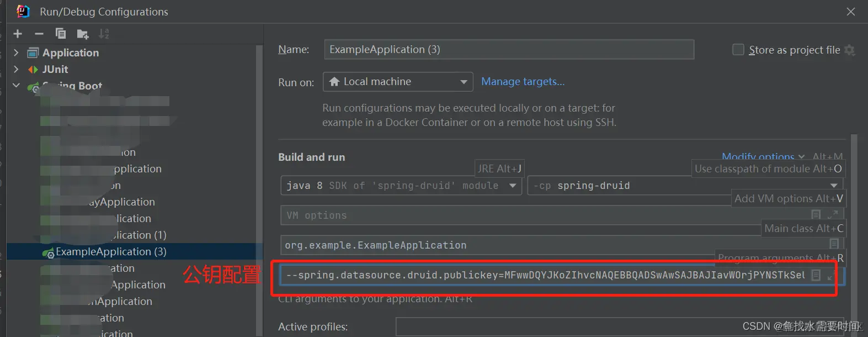
Task: Expand the JUnit configurations node
Action: pyautogui.click(x=16, y=69)
